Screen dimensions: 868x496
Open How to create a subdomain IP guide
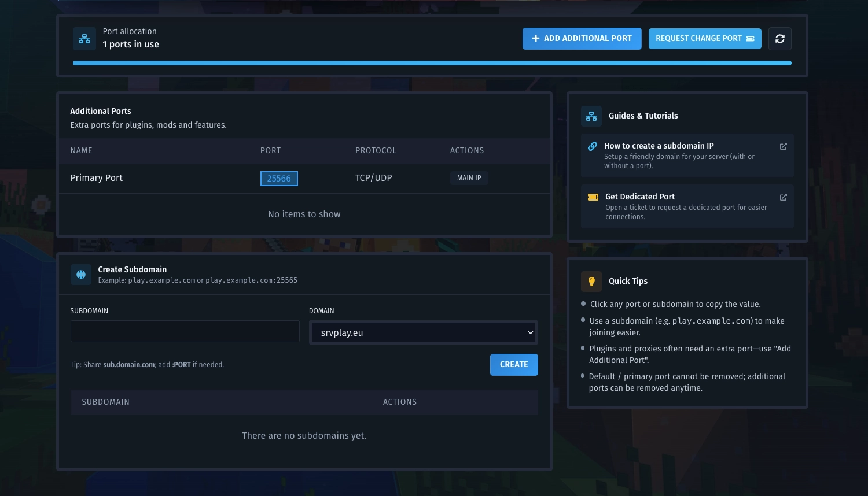(687, 156)
